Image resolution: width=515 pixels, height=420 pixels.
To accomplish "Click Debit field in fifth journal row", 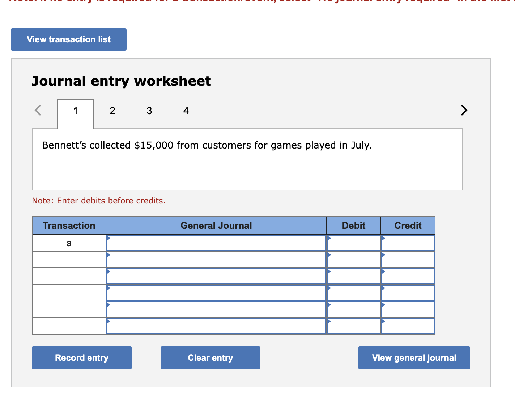I will click(354, 309).
